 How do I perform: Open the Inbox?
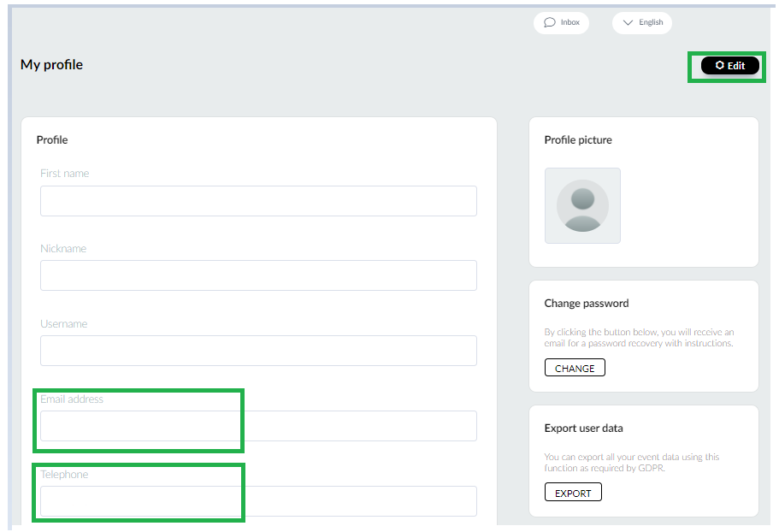[561, 22]
